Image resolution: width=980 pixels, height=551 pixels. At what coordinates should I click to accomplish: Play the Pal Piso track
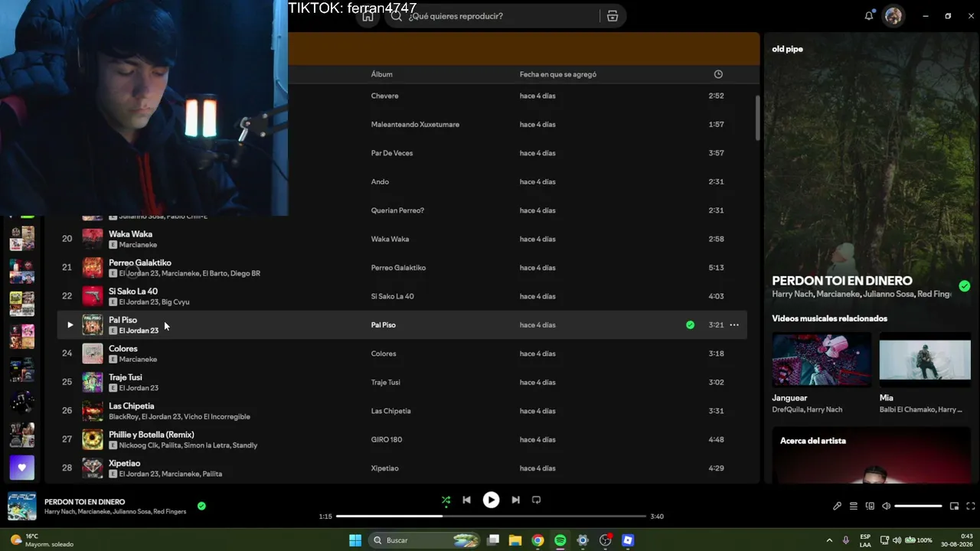pyautogui.click(x=70, y=325)
